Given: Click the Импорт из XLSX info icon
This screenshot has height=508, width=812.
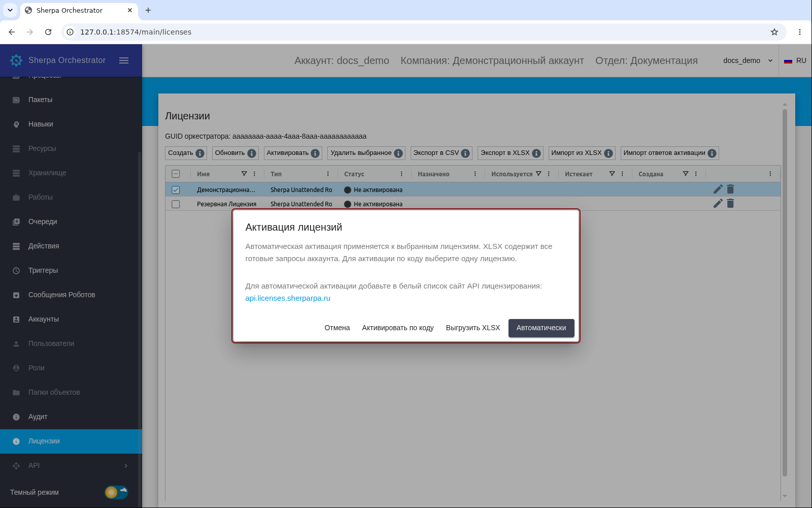Looking at the screenshot, I should pyautogui.click(x=608, y=153).
